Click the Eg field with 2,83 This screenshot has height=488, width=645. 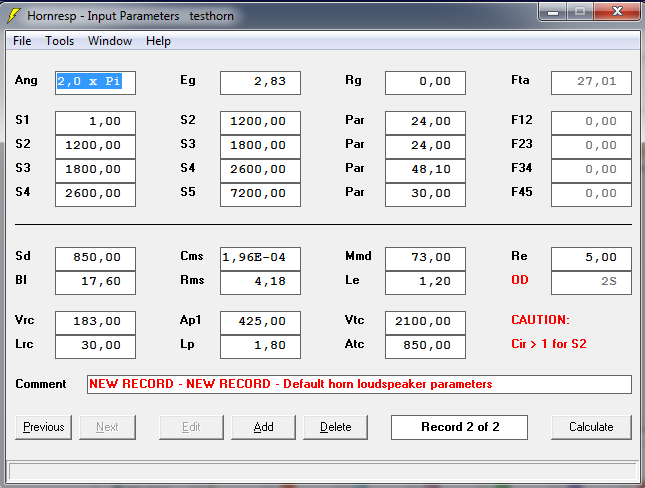[x=260, y=83]
